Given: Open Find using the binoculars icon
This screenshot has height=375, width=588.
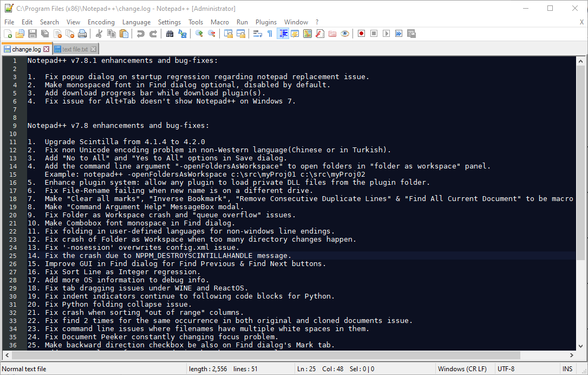Looking at the screenshot, I should 169,34.
